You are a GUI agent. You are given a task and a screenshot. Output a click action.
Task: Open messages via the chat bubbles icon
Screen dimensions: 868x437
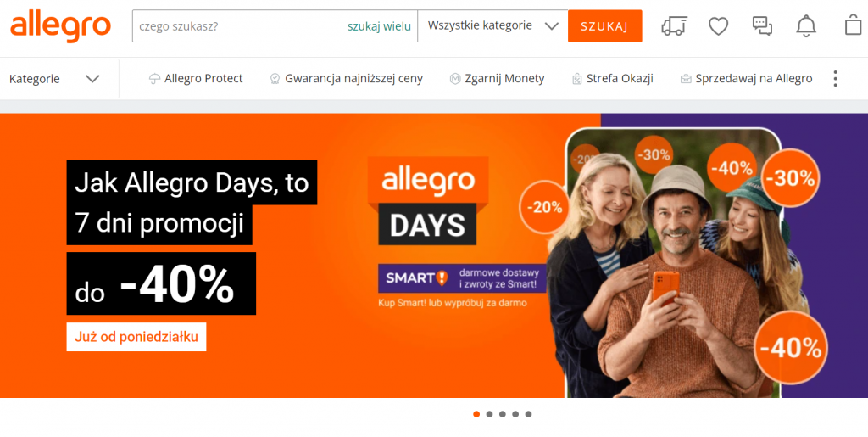click(x=762, y=26)
